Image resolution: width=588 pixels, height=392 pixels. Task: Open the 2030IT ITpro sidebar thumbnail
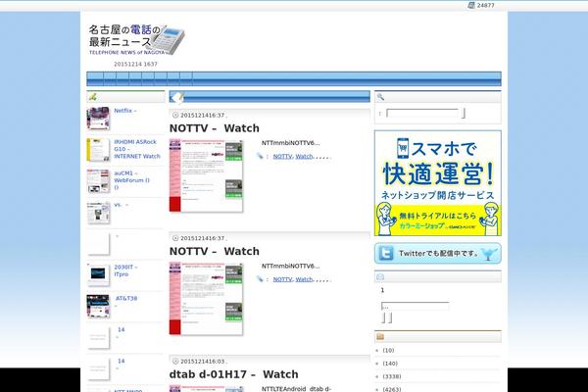click(x=98, y=275)
